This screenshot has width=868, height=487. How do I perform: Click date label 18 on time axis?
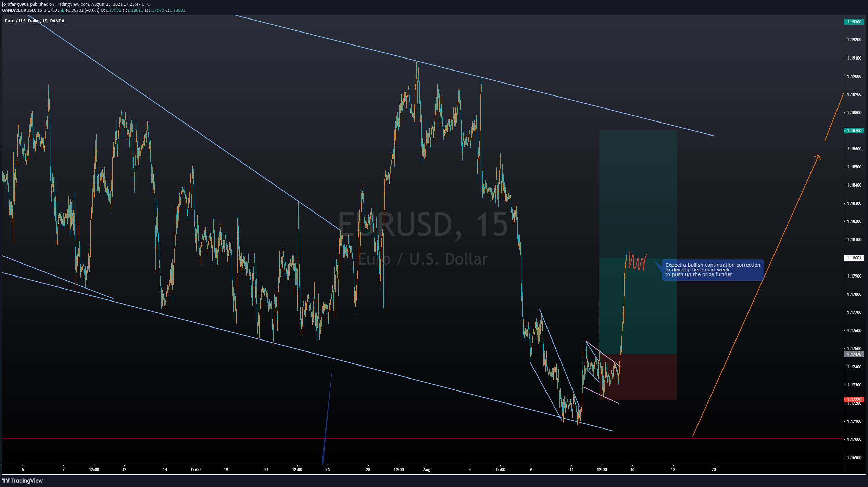tap(673, 470)
